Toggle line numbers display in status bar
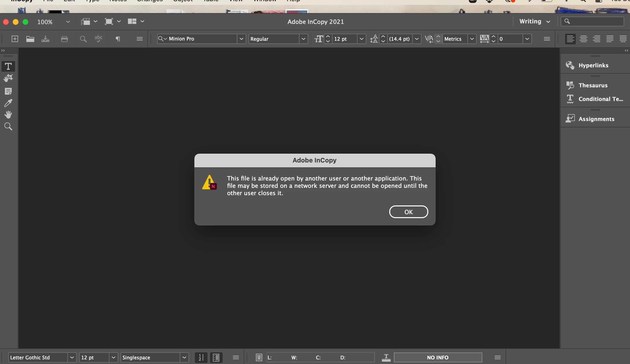This screenshot has height=364, width=630. click(x=201, y=357)
